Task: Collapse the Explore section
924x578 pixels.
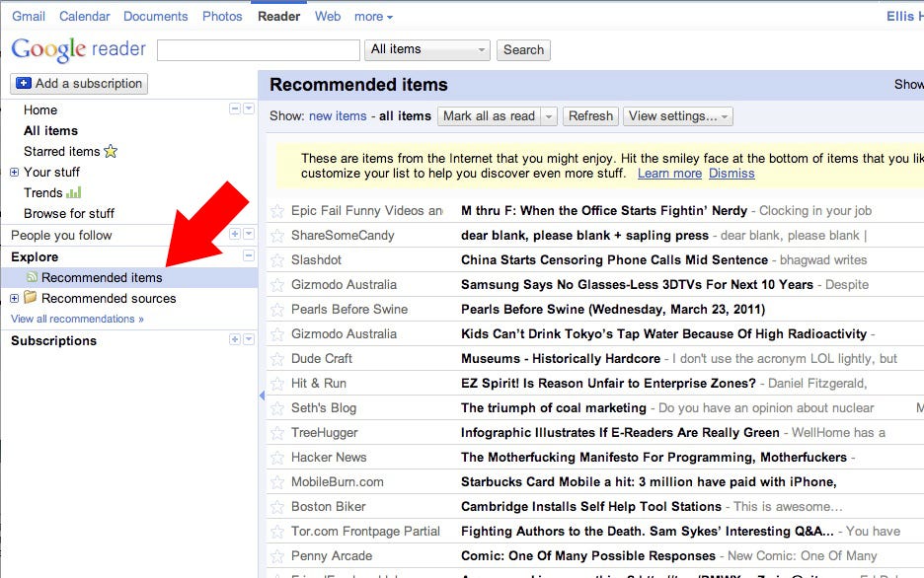Action: pos(249,254)
